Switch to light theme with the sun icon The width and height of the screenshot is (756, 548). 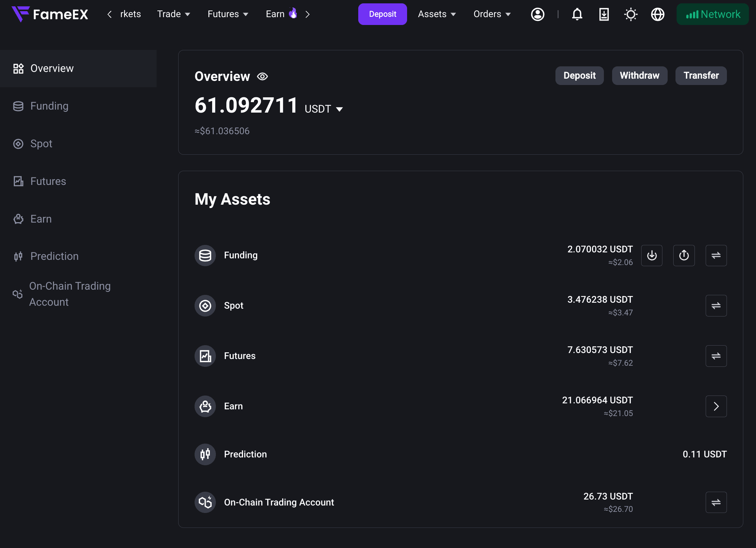click(x=631, y=14)
